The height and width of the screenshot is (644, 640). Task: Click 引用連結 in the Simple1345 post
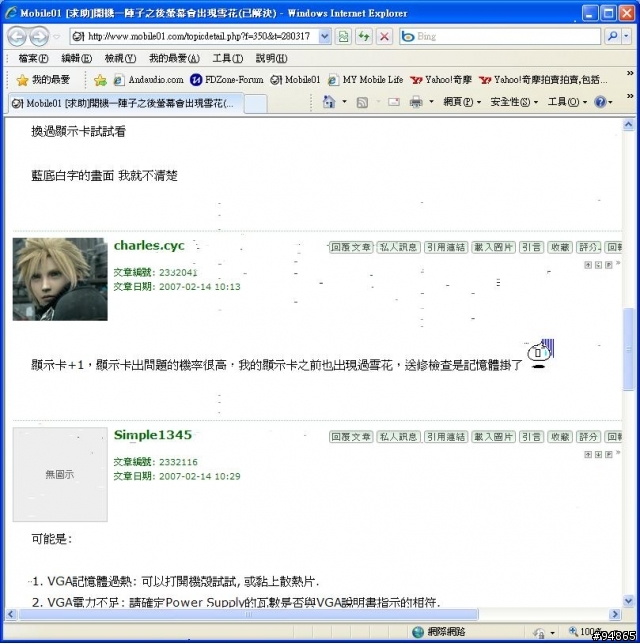[446, 437]
